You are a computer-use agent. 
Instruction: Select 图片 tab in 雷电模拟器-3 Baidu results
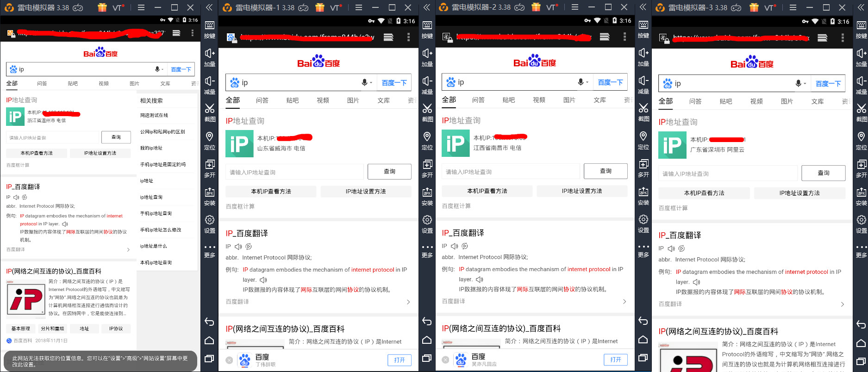(x=787, y=101)
